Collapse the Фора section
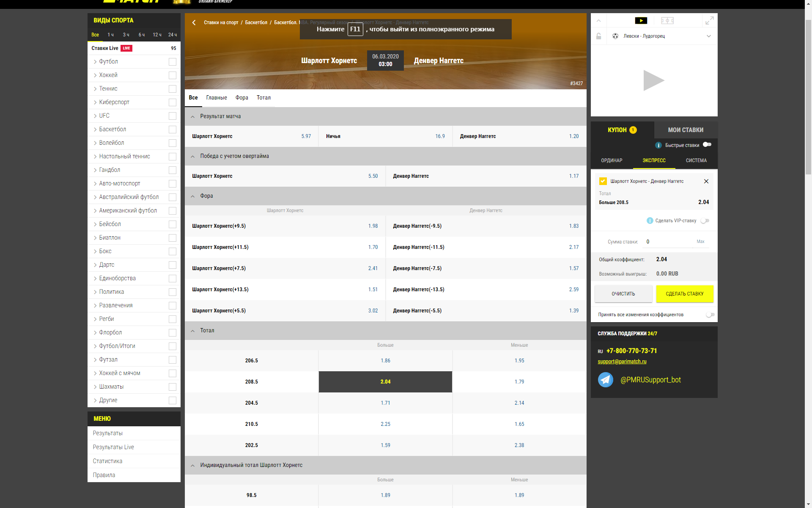The height and width of the screenshot is (508, 812). [192, 196]
